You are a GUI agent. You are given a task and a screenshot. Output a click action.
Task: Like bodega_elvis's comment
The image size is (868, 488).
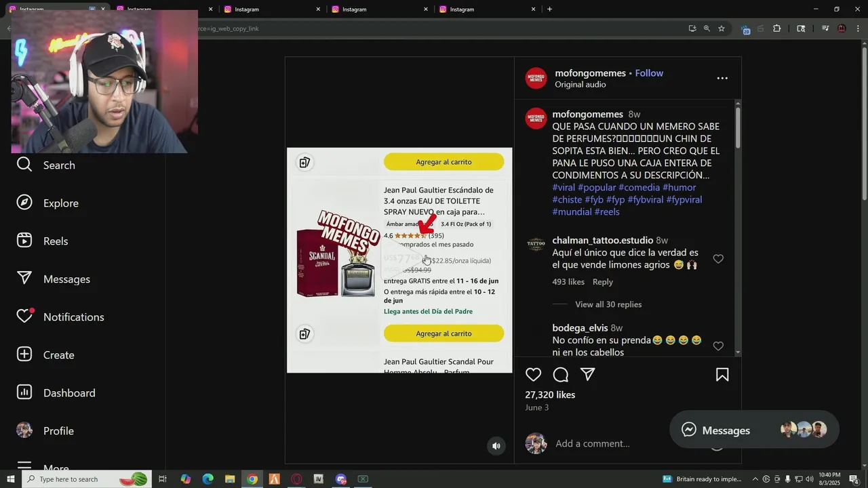(718, 346)
